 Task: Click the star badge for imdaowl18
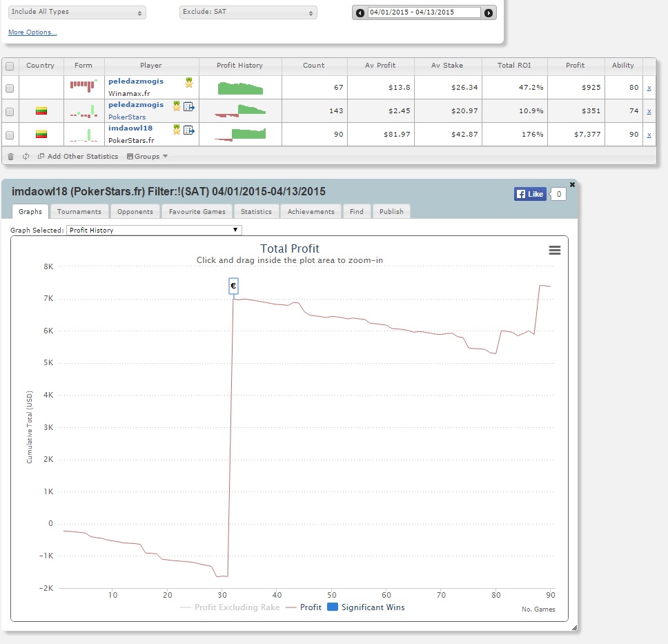point(177,129)
